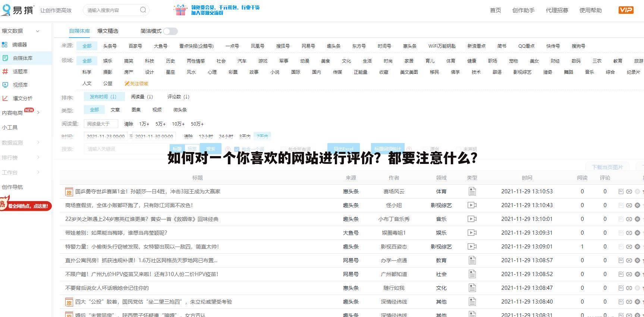Viewport: 644px width, 317px height.
Task: Click link icon in 商场查假货 row
Action: tap(629, 205)
